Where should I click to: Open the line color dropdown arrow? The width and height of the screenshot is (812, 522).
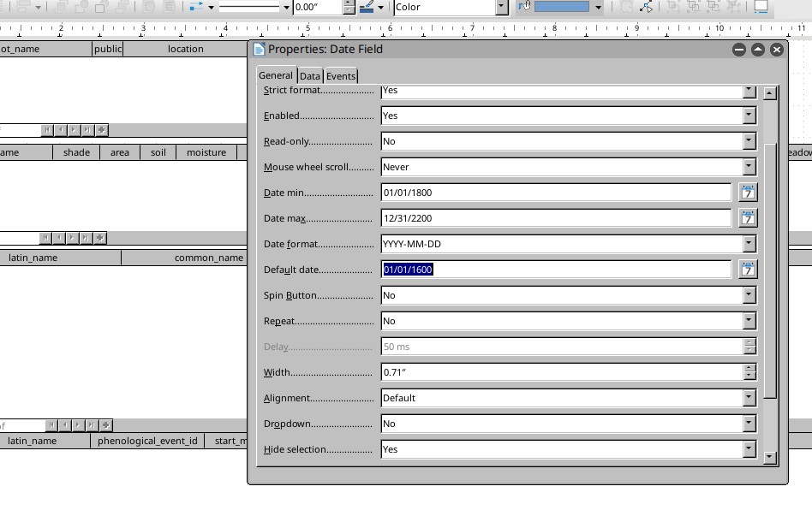(x=380, y=7)
